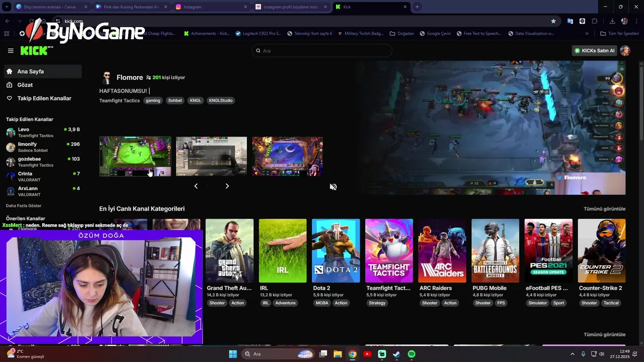Open the Kick hamburger menu
Viewport: 644px width, 362px height.
pos(11,51)
